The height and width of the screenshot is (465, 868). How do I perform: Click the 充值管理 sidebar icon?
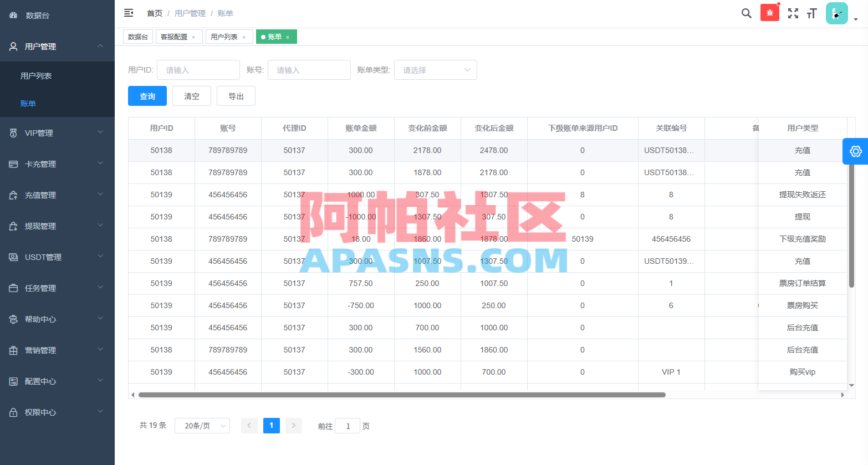click(13, 195)
